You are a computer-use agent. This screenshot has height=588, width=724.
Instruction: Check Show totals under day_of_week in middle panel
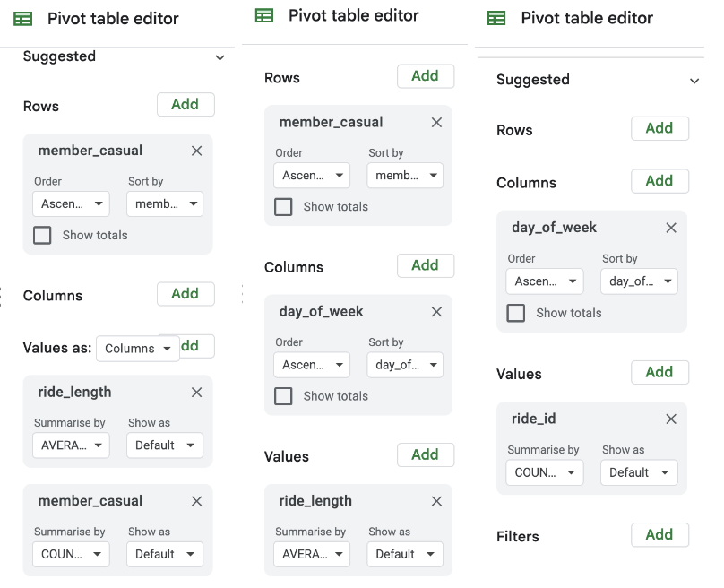pyautogui.click(x=282, y=395)
